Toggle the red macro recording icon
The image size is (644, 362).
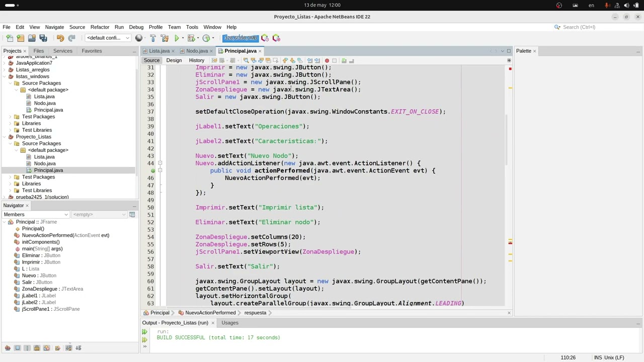point(327,61)
